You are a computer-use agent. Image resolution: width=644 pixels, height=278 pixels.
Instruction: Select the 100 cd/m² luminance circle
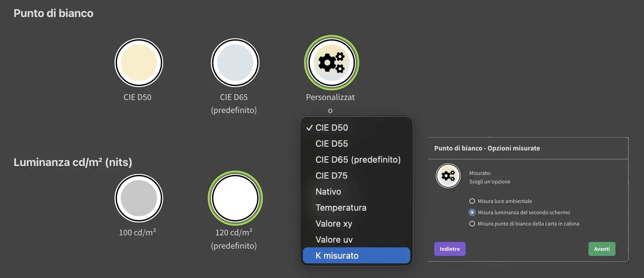[x=139, y=198]
